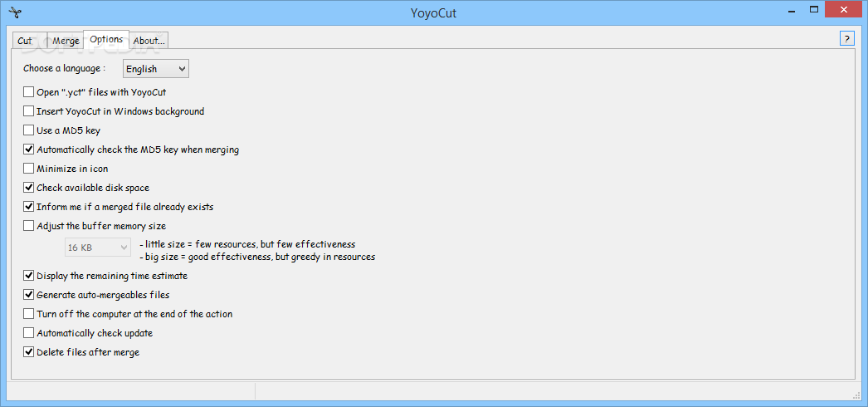Switch to the Merge tab

(66, 41)
